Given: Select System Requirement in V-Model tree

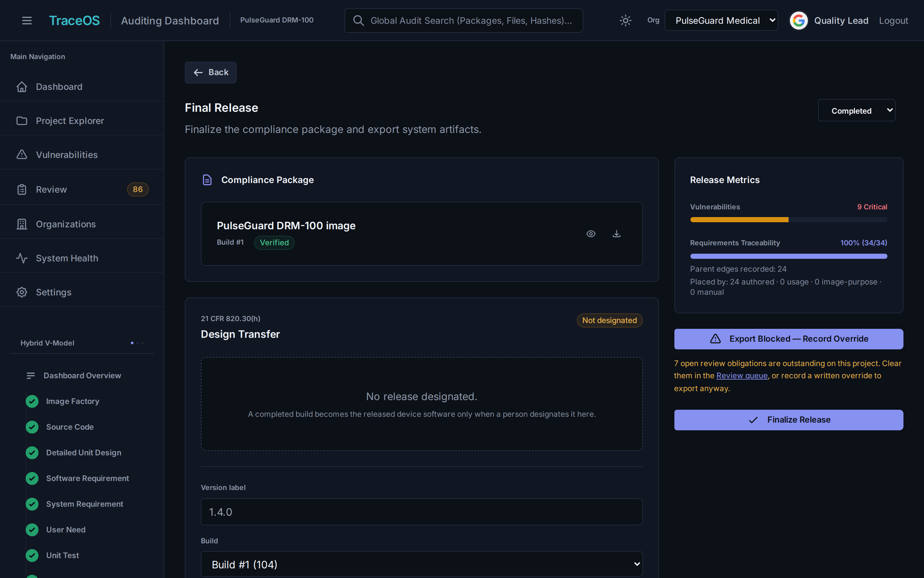Looking at the screenshot, I should pos(85,504).
